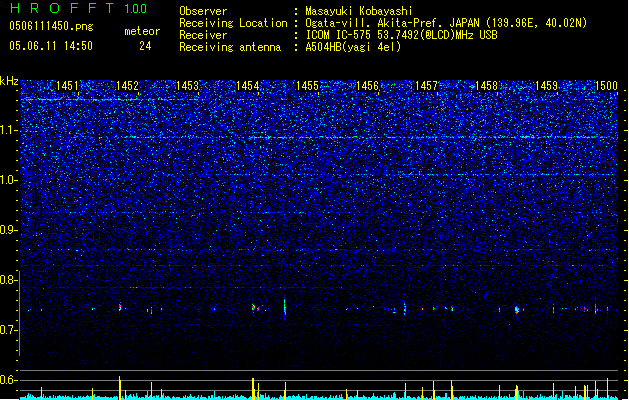The image size is (629, 400).
Task: Click the 1458 time marker
Action: 486,86
